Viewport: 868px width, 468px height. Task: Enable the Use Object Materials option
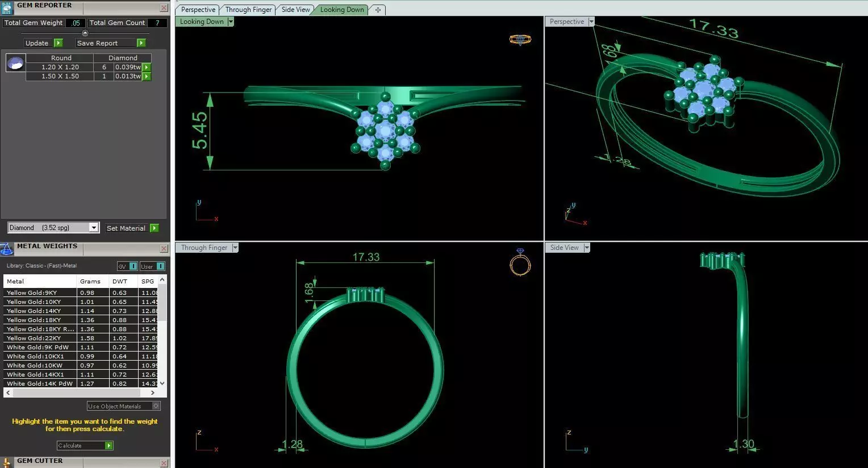156,406
